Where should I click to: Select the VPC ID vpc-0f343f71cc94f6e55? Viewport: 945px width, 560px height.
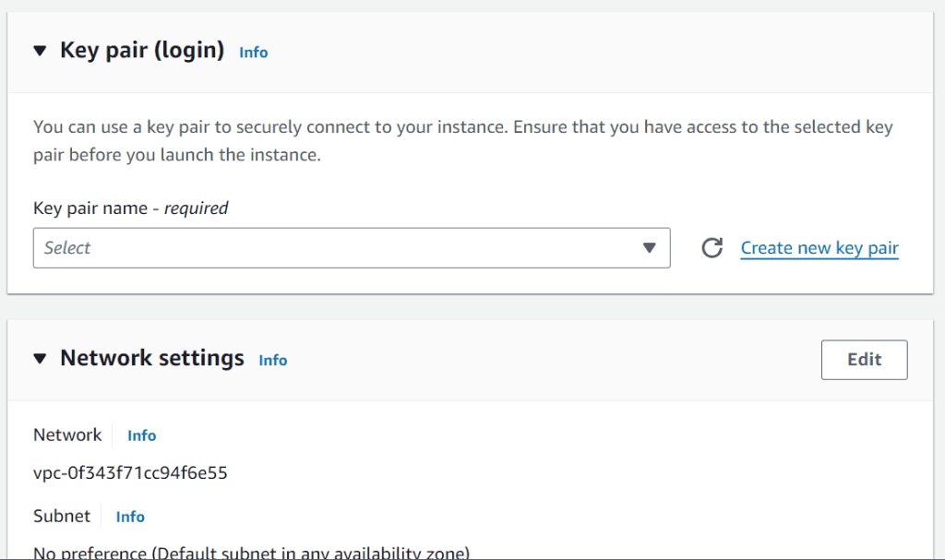click(x=130, y=471)
